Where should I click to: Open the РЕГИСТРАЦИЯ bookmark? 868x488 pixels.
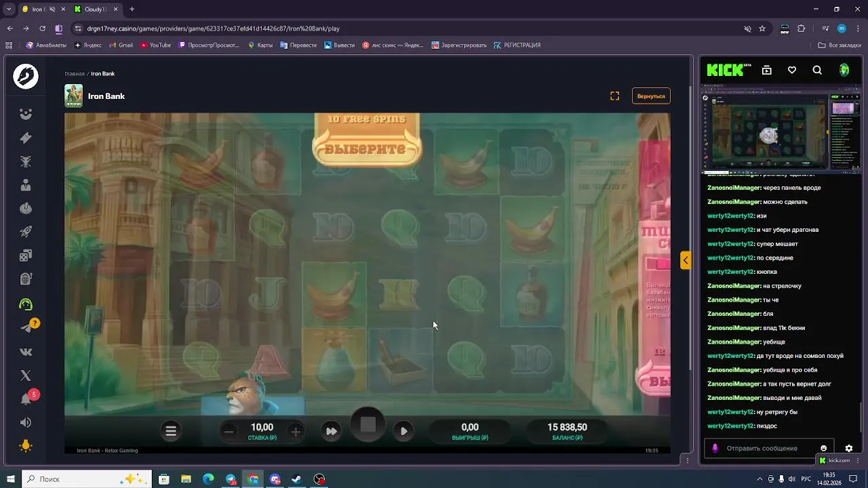(517, 45)
